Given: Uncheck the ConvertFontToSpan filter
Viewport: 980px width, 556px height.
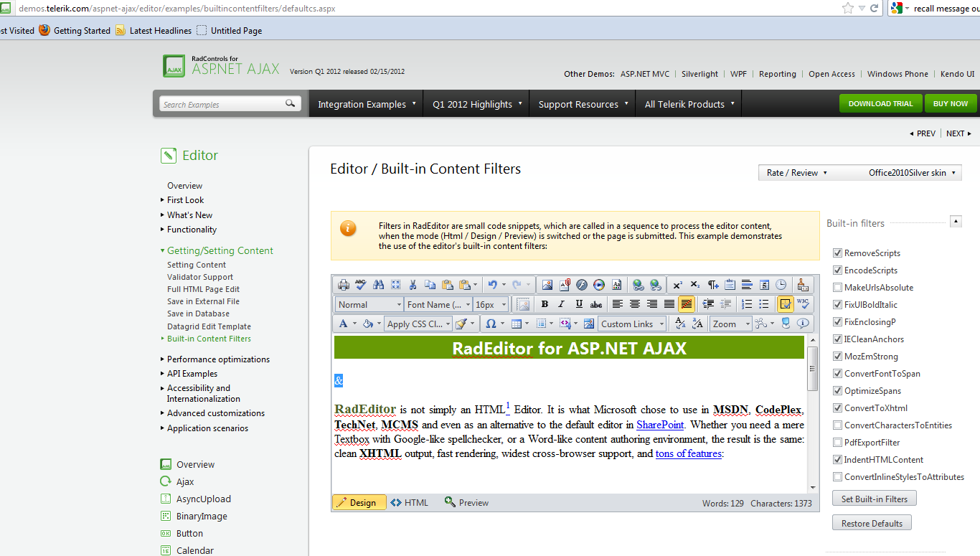Looking at the screenshot, I should pos(837,374).
